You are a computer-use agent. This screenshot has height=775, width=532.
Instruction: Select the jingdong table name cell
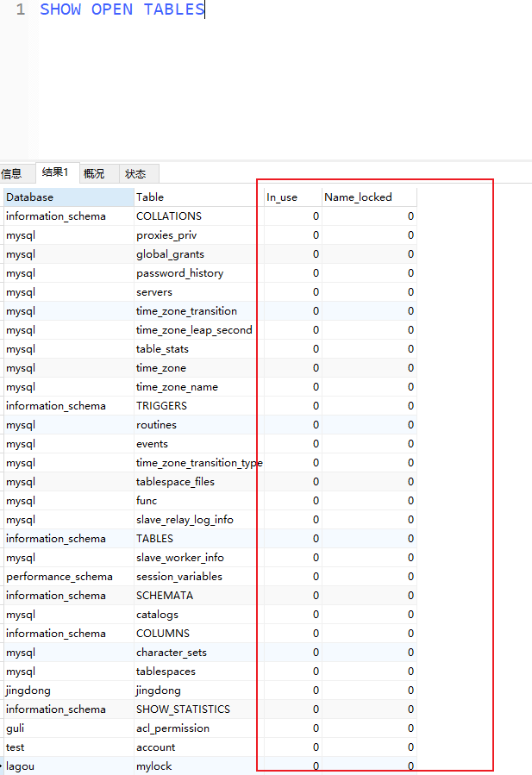click(x=199, y=691)
